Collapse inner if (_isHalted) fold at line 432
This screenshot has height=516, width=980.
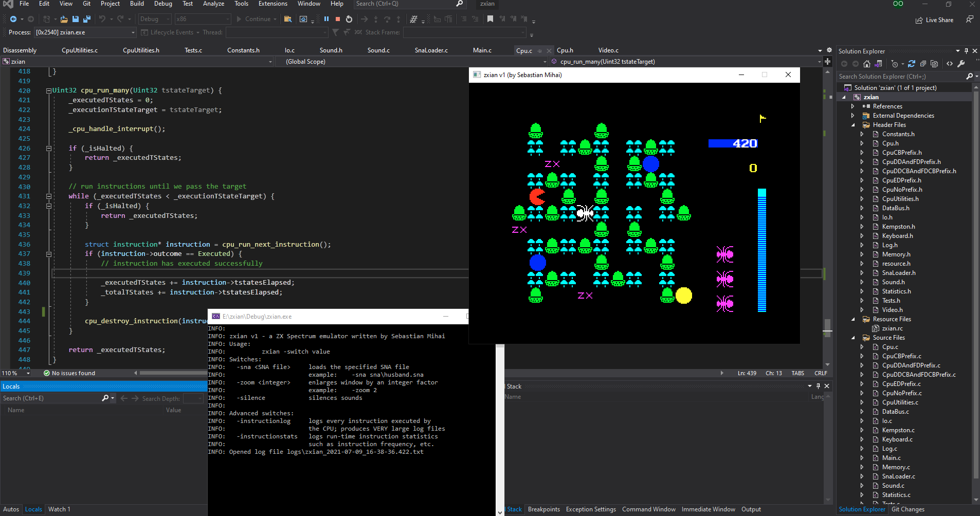tap(49, 206)
